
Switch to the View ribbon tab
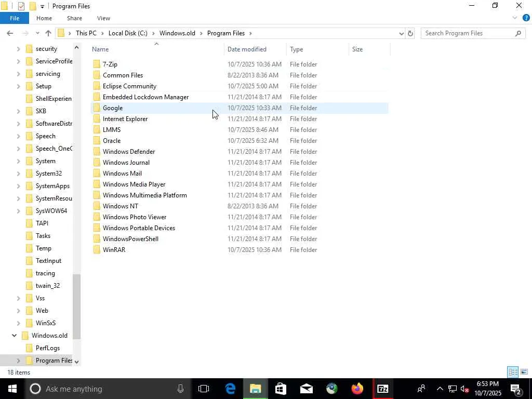(103, 18)
